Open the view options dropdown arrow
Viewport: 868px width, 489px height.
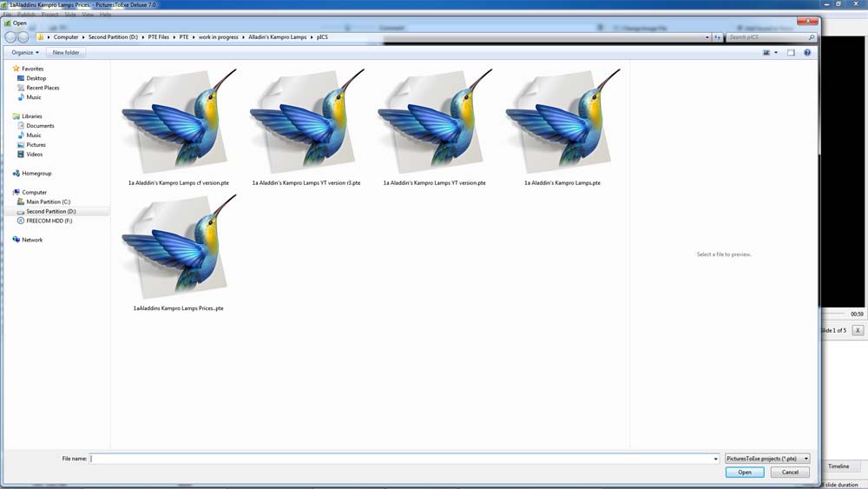tap(775, 53)
